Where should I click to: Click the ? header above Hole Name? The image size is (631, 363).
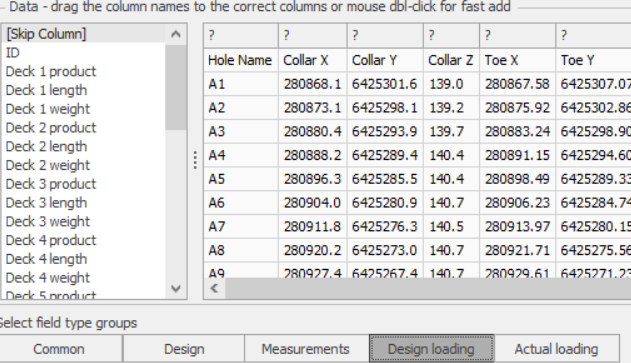click(241, 35)
